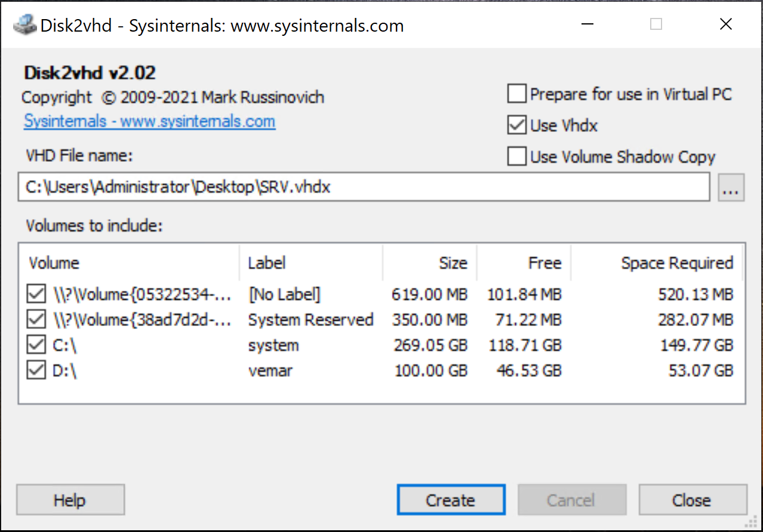Click the Help button
This screenshot has height=532, width=763.
click(x=70, y=500)
